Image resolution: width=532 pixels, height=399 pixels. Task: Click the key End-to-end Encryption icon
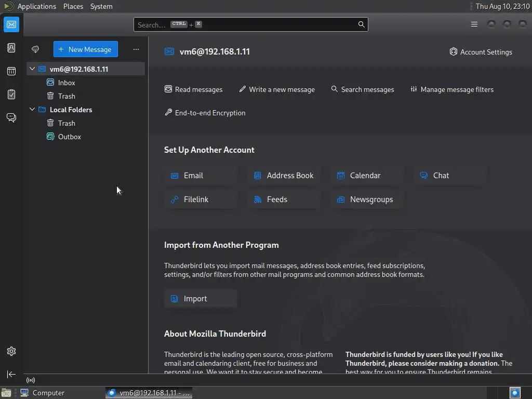click(x=168, y=112)
